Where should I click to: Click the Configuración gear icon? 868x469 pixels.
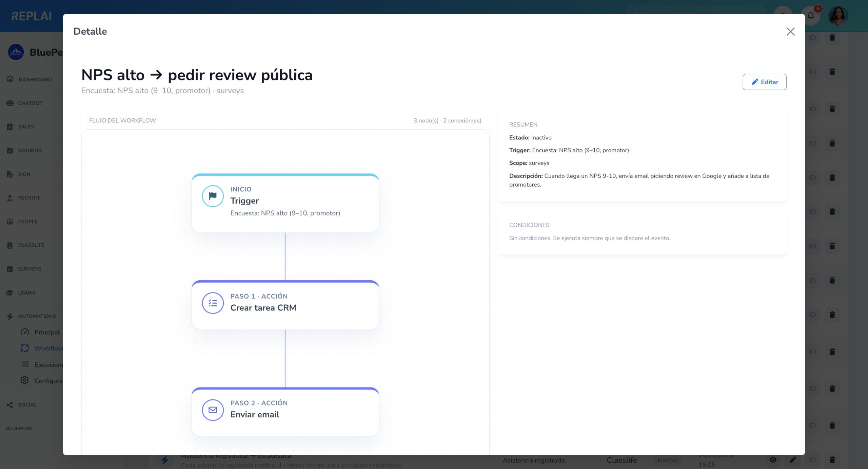point(24,380)
